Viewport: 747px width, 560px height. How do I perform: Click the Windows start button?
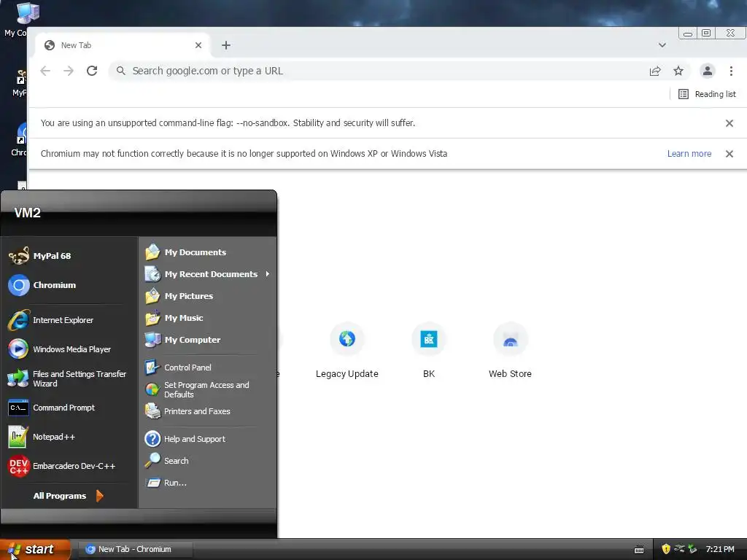[x=34, y=549]
